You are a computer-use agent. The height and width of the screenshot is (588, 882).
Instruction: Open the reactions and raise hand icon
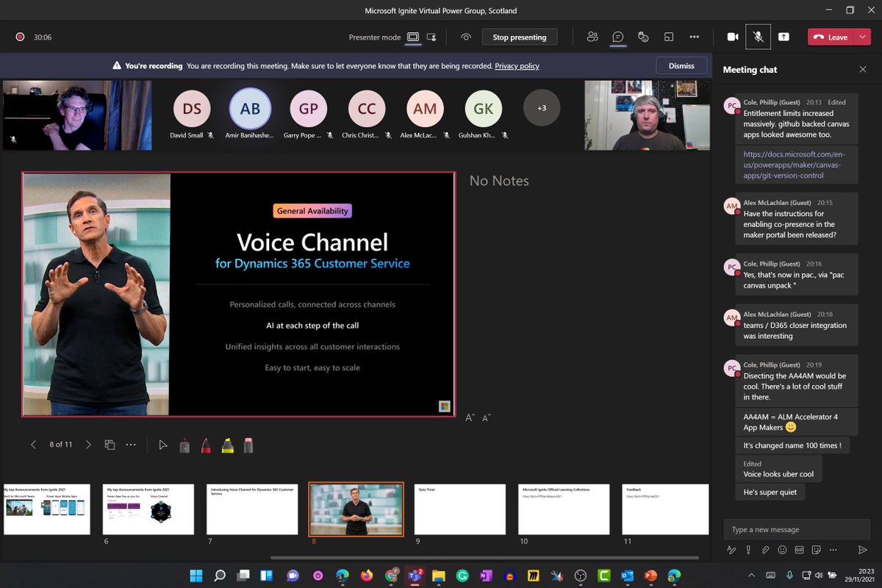[x=643, y=37]
